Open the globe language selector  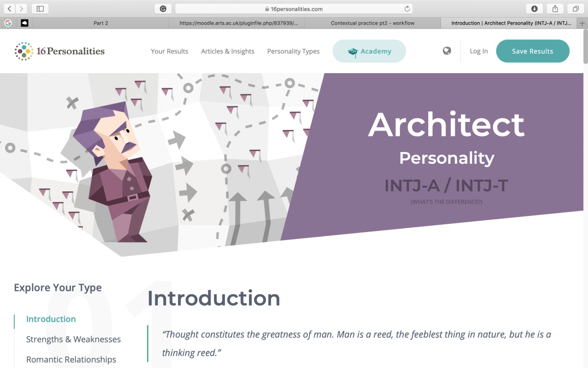click(447, 51)
